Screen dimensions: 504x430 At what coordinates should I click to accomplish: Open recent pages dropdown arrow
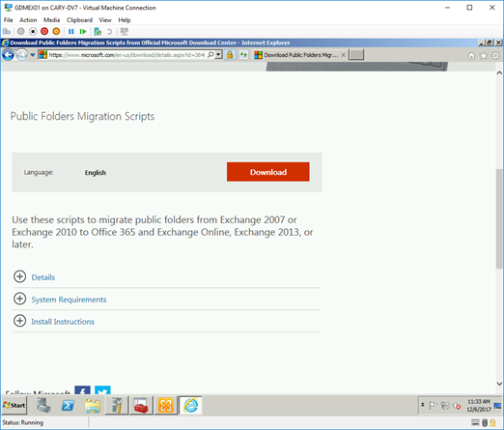pyautogui.click(x=33, y=55)
